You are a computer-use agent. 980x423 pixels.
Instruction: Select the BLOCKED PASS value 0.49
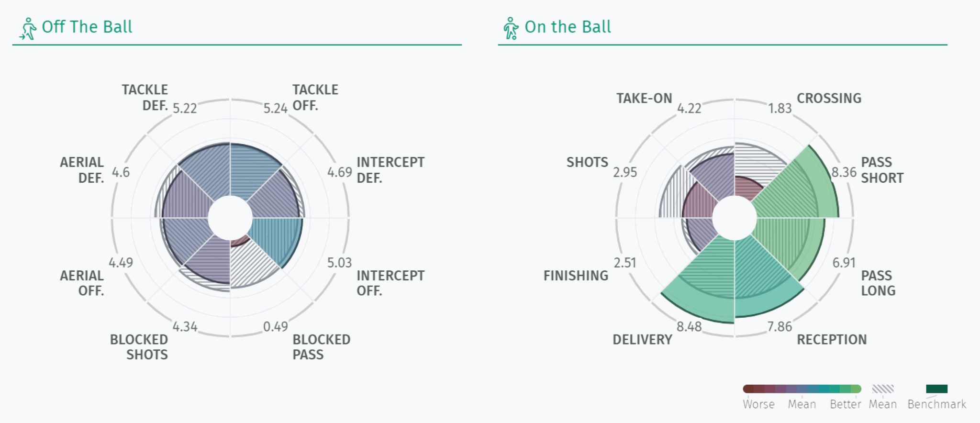point(275,327)
